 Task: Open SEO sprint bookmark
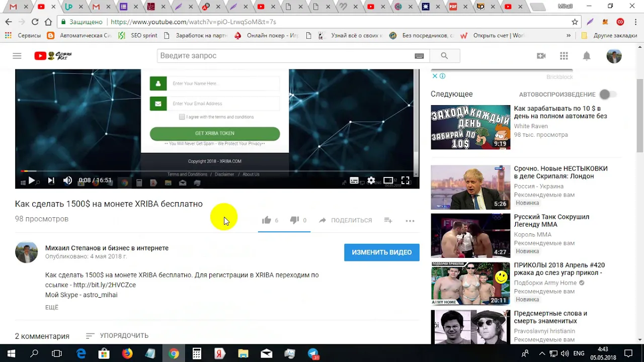[138, 36]
